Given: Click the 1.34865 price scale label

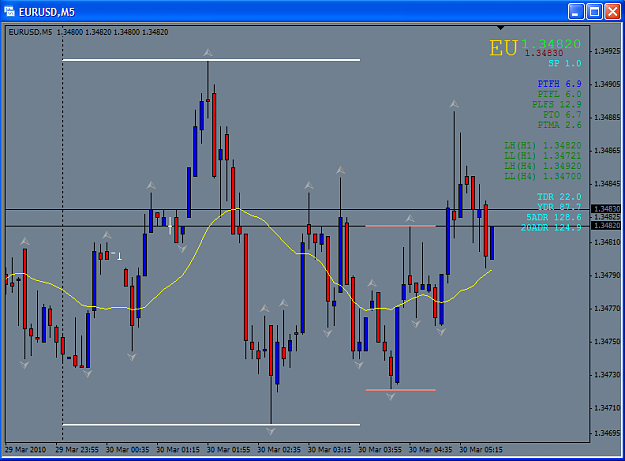Looking at the screenshot, I should coord(607,151).
